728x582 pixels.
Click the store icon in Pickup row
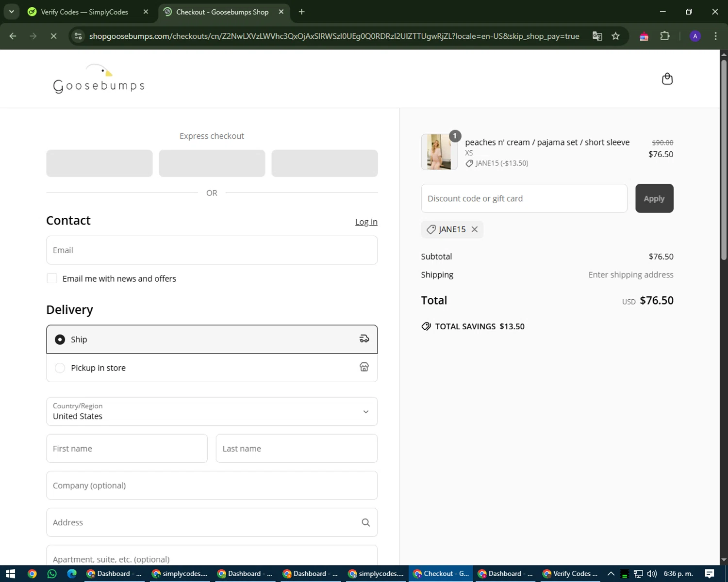pos(364,367)
